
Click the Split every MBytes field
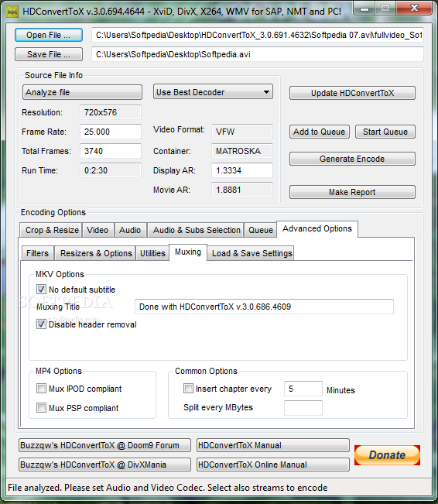pos(303,408)
